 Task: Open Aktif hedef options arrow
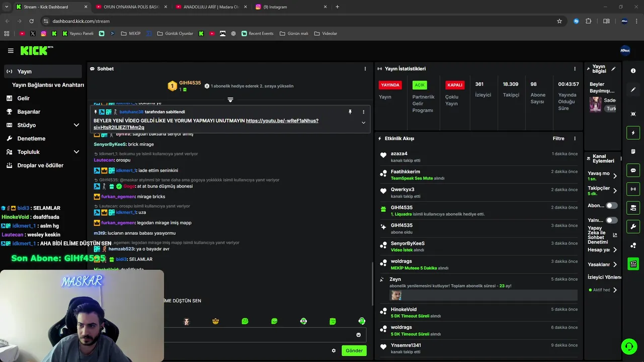[x=615, y=290]
